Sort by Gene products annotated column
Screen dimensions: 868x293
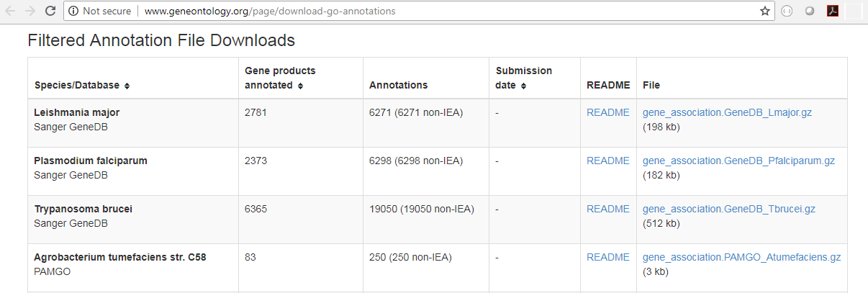pos(300,85)
